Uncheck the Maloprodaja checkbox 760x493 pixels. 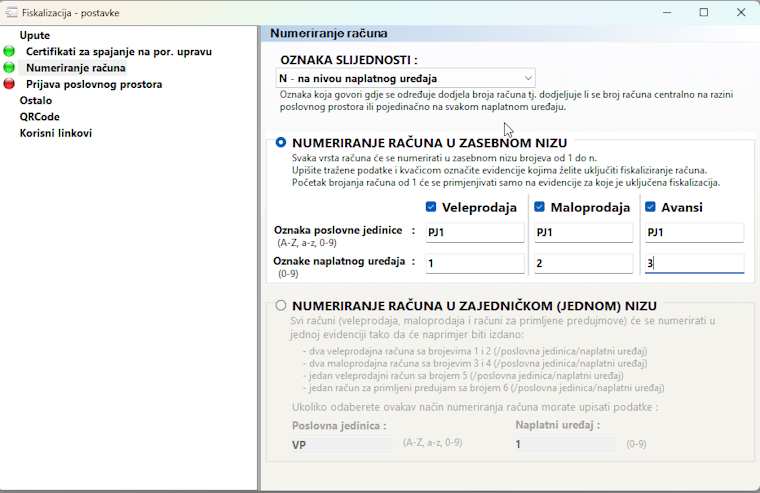(539, 207)
